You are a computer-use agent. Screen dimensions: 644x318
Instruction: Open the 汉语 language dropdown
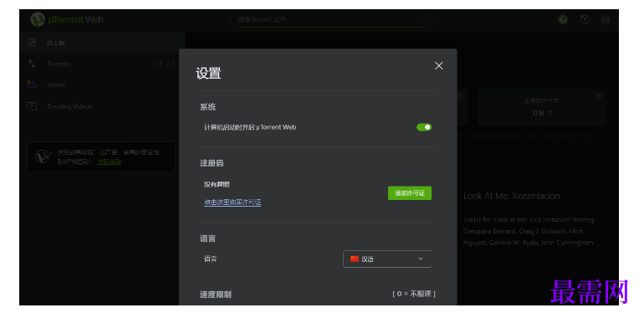387,259
